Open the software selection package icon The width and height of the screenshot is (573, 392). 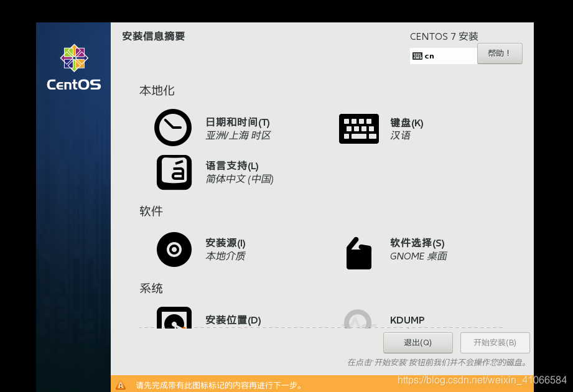359,253
